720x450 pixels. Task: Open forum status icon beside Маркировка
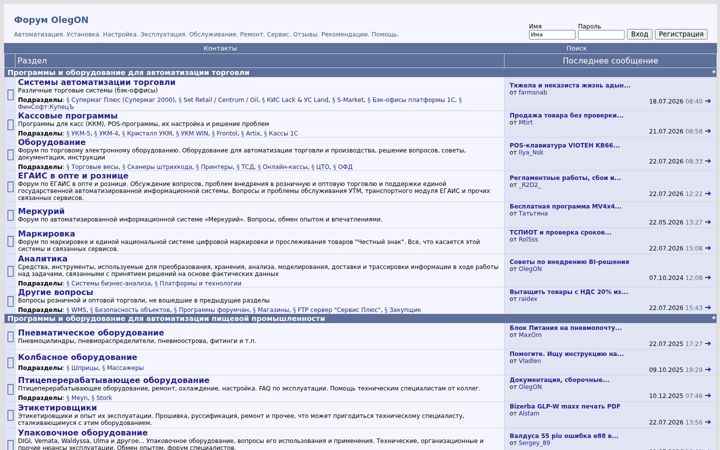coord(10,241)
